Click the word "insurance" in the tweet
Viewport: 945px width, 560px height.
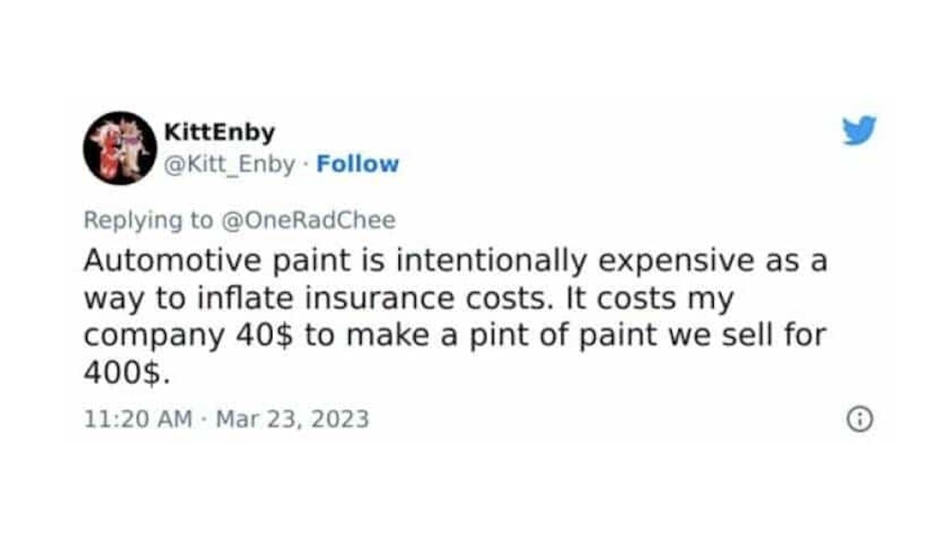point(380,298)
